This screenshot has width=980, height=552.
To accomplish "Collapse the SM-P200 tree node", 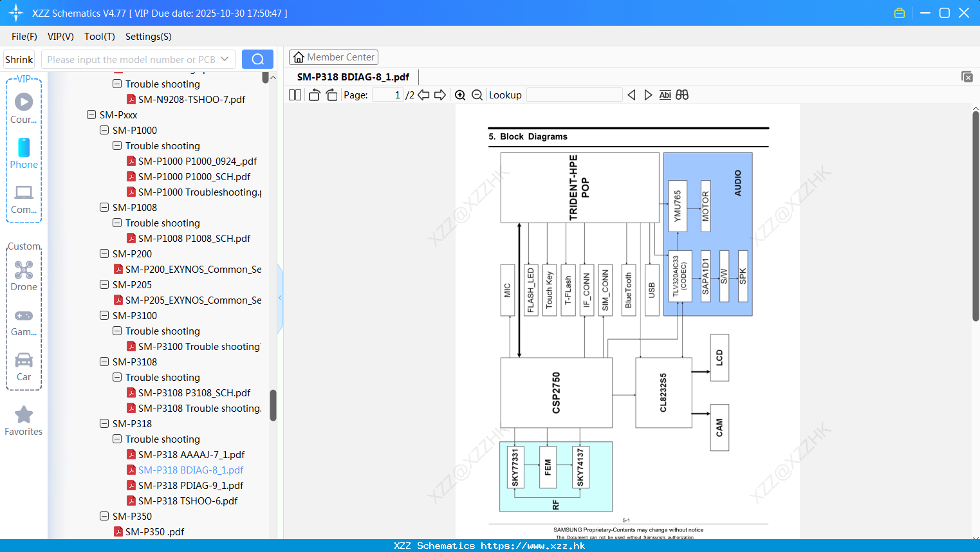I will [x=104, y=253].
